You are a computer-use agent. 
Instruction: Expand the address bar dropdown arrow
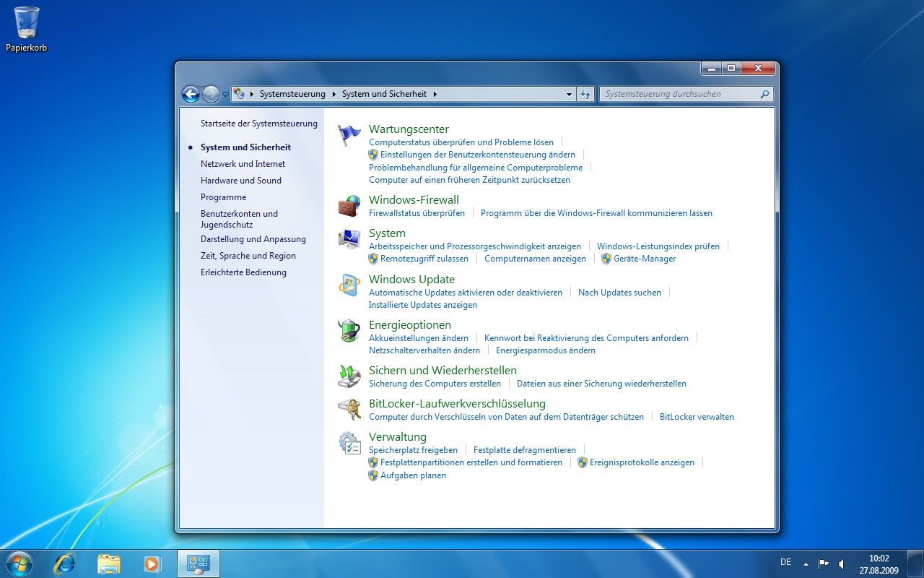point(568,94)
